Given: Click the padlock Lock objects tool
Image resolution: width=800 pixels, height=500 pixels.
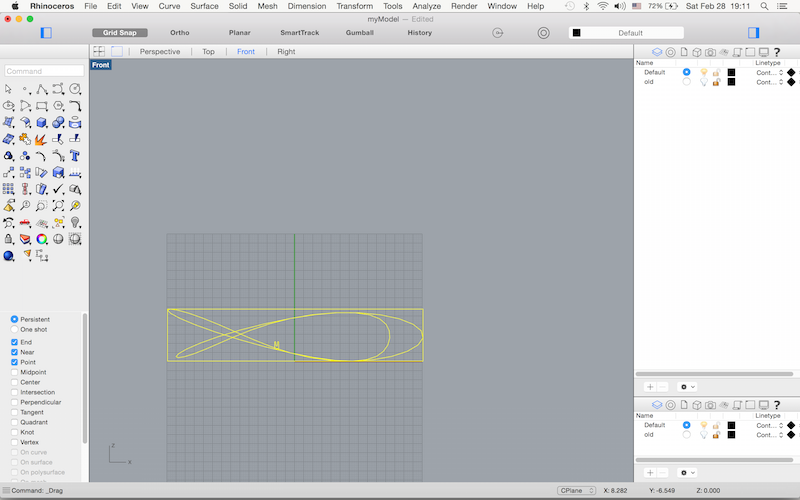Looking at the screenshot, I should tap(8, 239).
